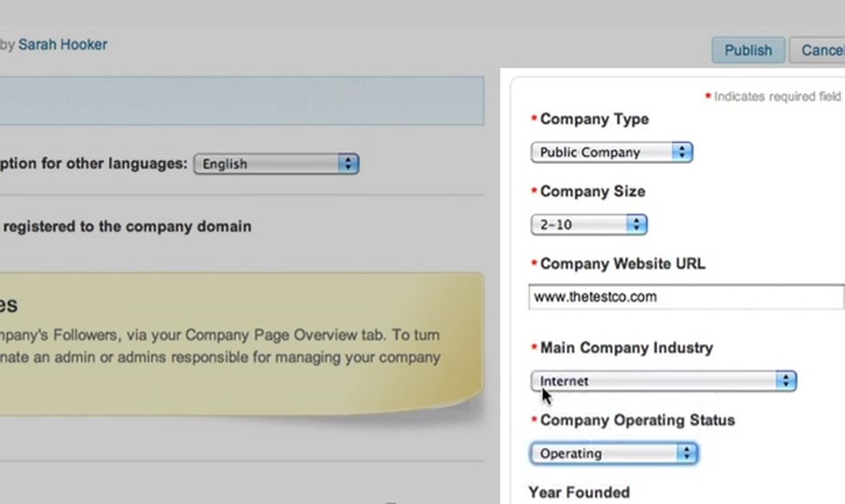Click the 'Company Size' label
The image size is (845, 504).
click(593, 191)
